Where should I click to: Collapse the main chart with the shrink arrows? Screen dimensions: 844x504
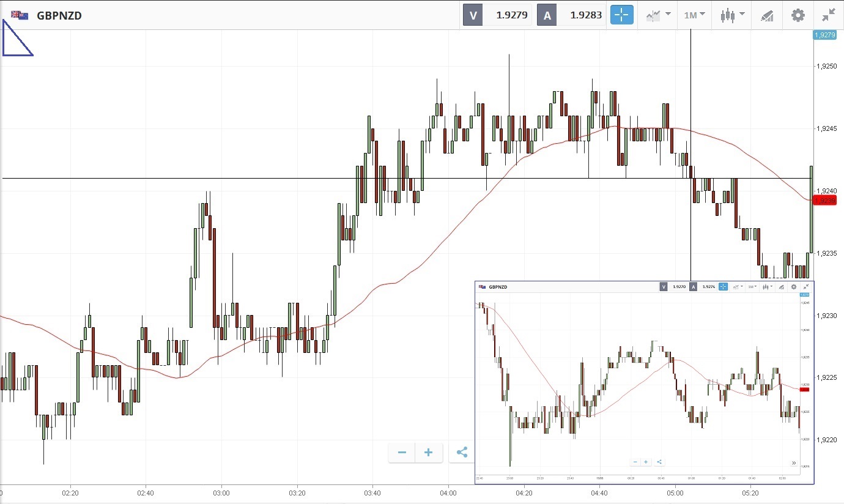coord(829,15)
